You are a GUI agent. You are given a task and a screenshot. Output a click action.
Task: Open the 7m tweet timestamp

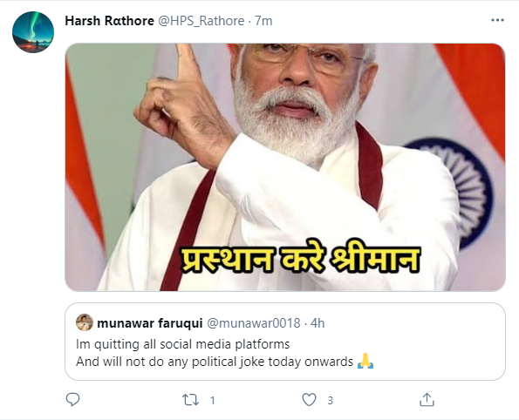point(263,21)
